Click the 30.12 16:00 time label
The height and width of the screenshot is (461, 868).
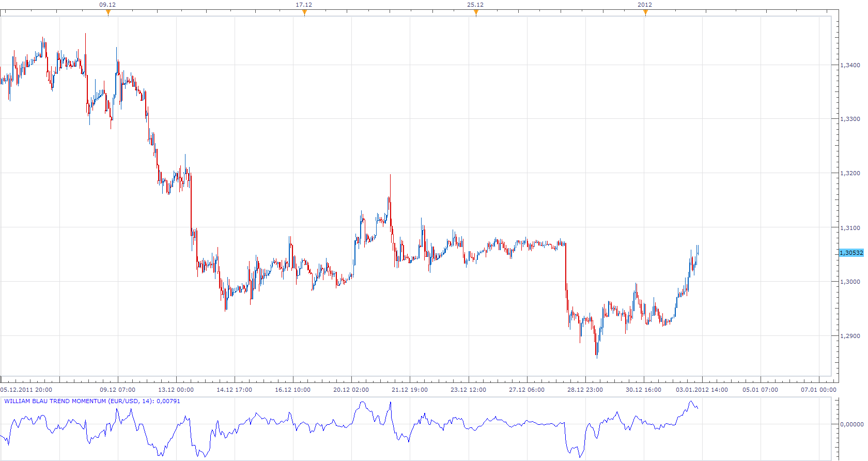643,390
